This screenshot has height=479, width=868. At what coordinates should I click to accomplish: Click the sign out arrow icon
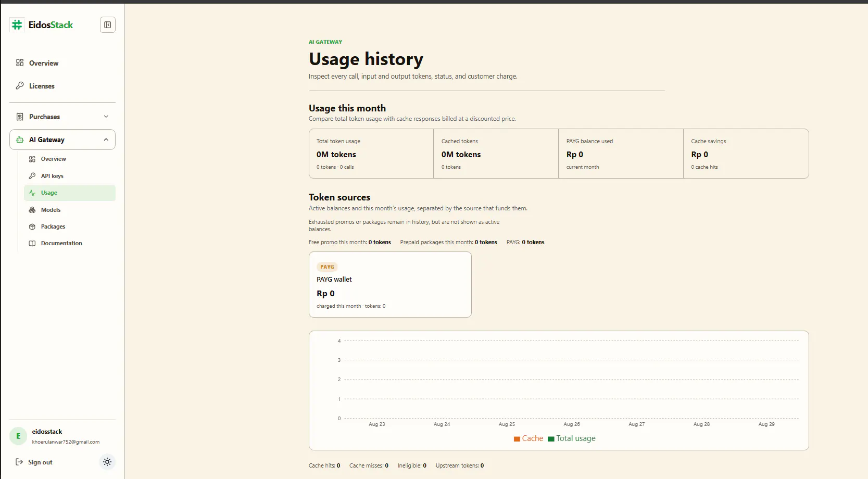coord(19,462)
